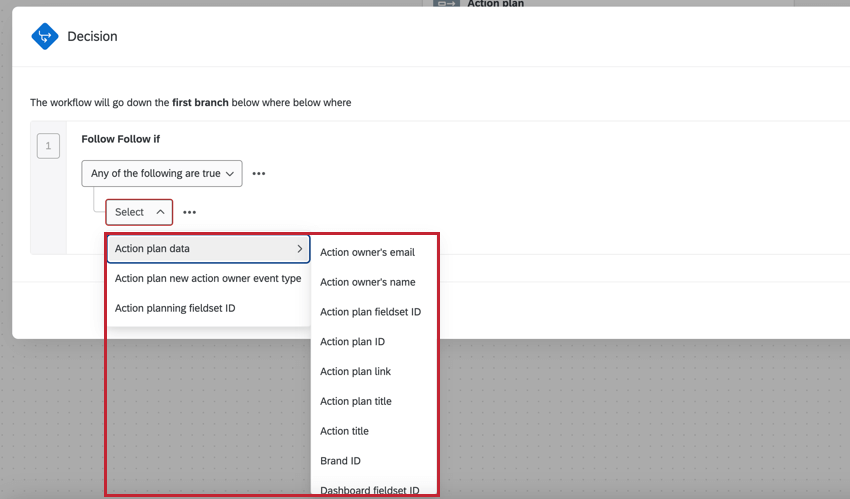Choose Action plan new action owner event type
Image resolution: width=850 pixels, height=499 pixels.
(208, 278)
